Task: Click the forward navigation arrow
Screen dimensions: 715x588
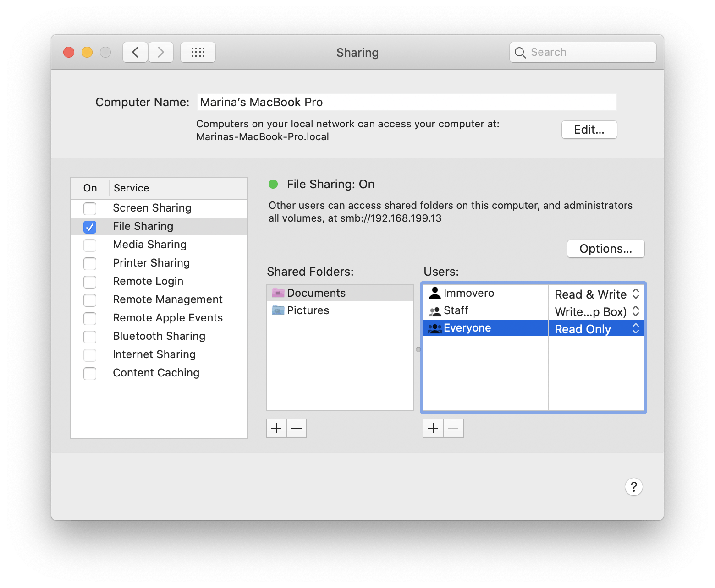Action: 160,52
